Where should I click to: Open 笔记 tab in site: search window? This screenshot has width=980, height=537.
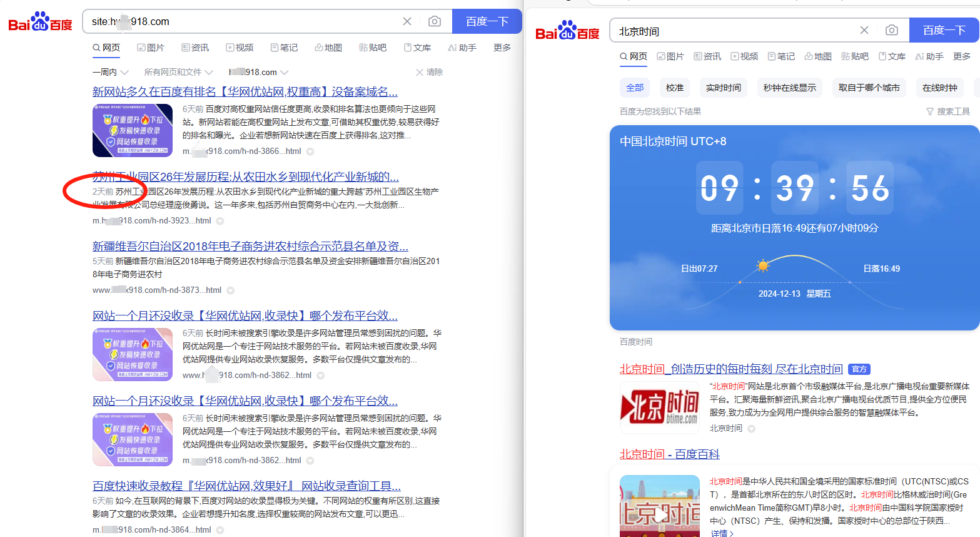pos(284,48)
